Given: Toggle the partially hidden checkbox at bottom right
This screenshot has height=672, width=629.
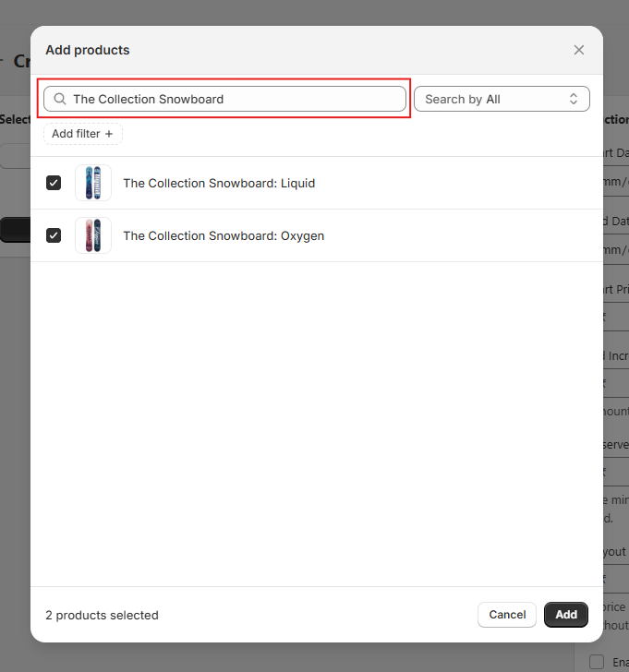Looking at the screenshot, I should tap(597, 661).
